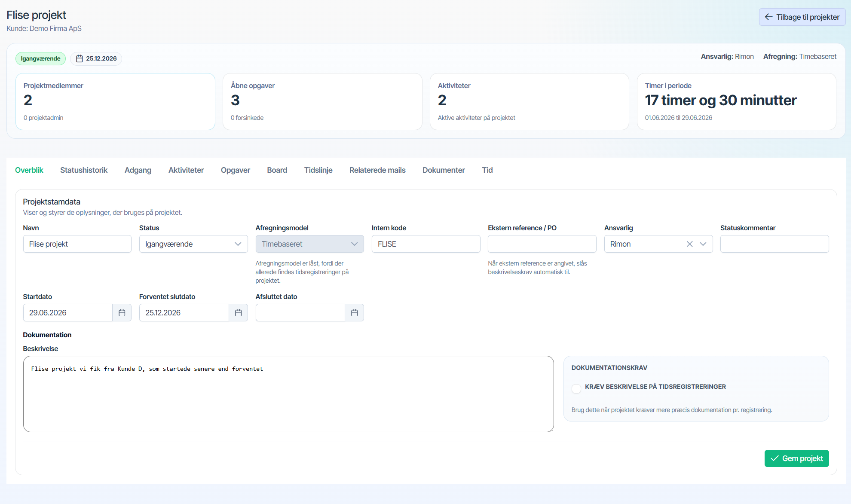Open the locked Afregningsmodel Timebaseret dropdown
The image size is (851, 504).
pos(309,244)
